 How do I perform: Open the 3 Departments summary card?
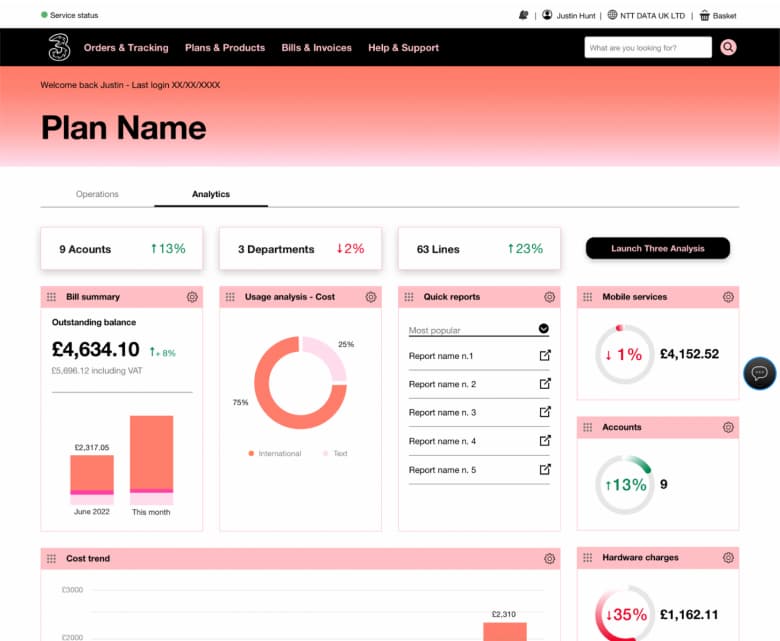point(300,249)
